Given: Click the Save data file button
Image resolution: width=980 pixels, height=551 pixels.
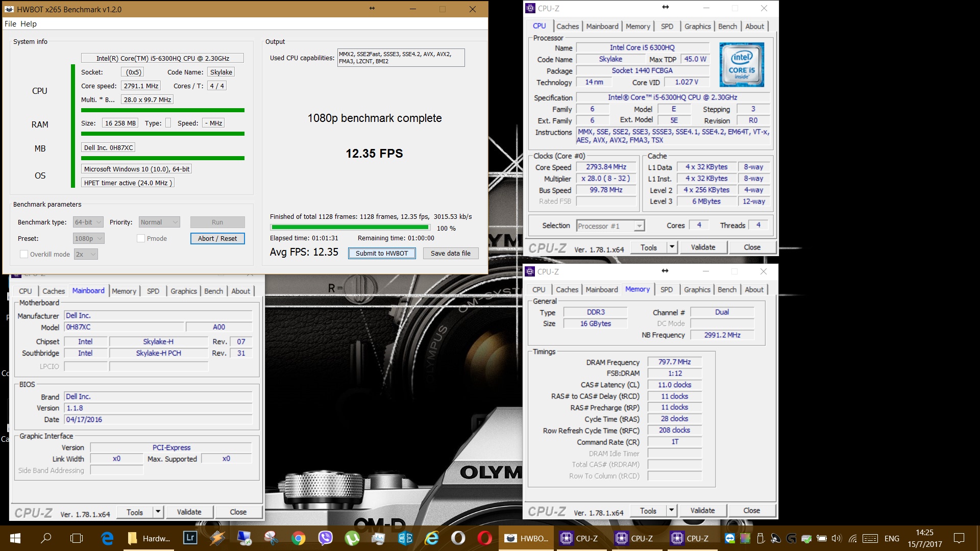Looking at the screenshot, I should (451, 253).
